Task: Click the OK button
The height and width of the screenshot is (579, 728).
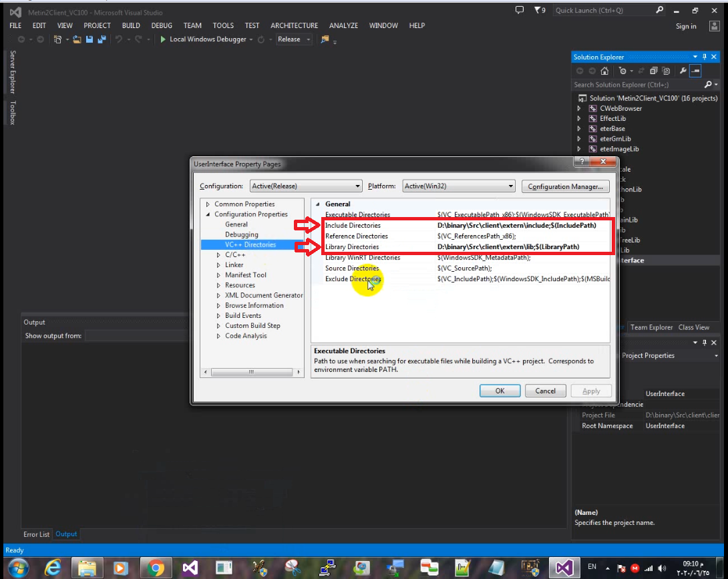Action: pos(500,391)
